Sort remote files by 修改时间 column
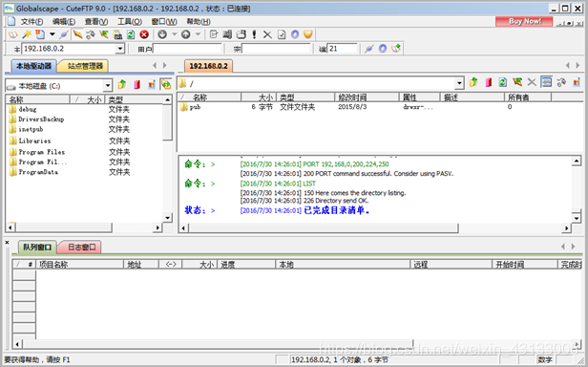 click(x=367, y=97)
